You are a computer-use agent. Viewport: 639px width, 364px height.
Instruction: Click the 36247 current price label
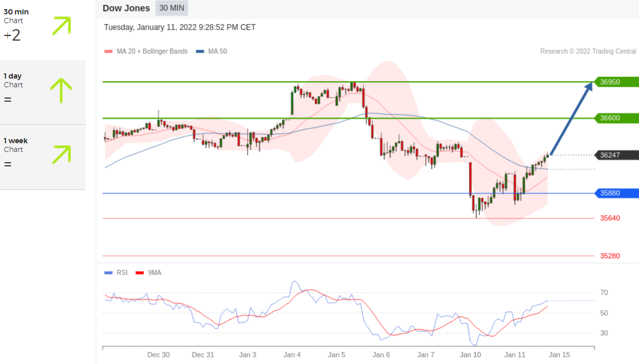[x=616, y=155]
